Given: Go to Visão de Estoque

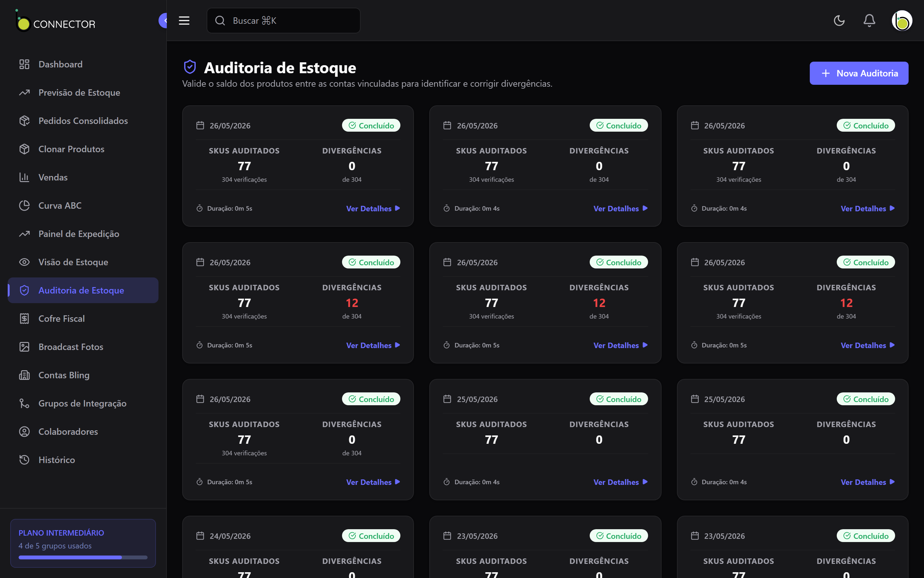Looking at the screenshot, I should pos(83,262).
